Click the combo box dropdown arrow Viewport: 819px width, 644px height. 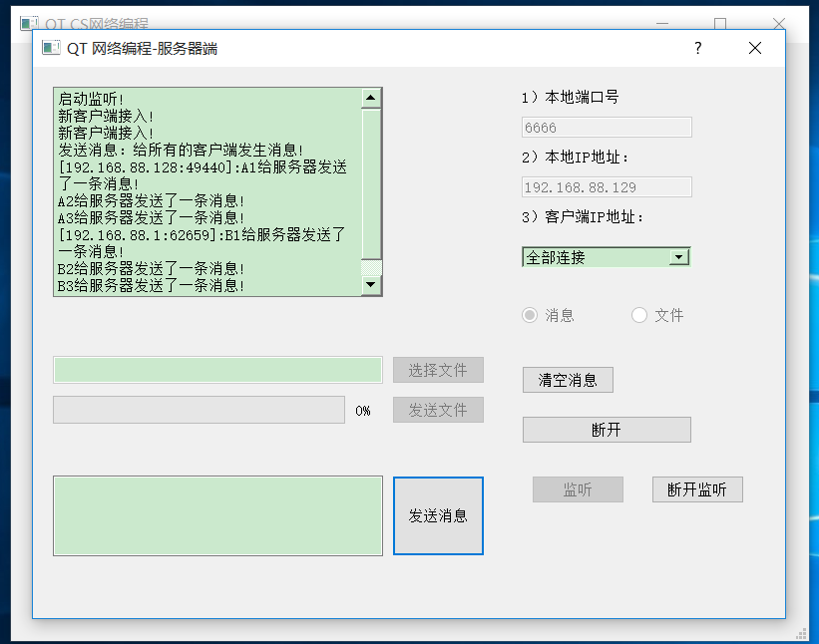(681, 256)
